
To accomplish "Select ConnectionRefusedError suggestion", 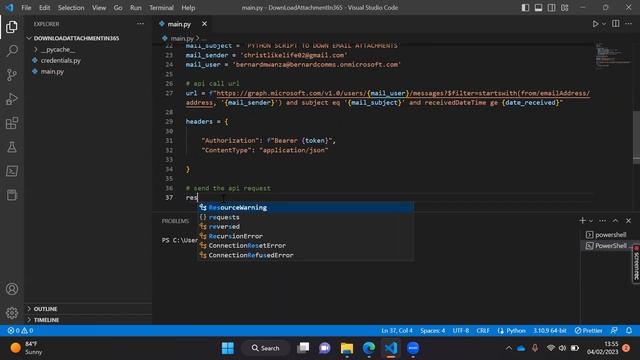I will 306,255.
